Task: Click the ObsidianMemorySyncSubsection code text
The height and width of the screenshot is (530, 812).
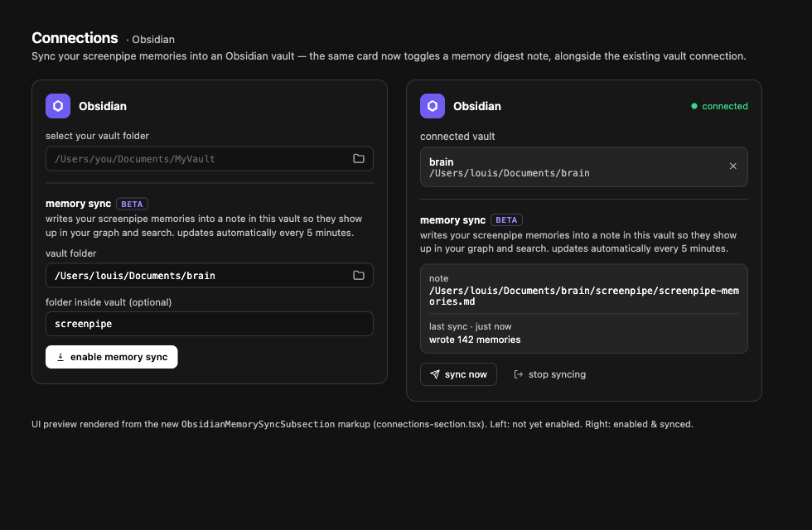Action: (x=258, y=424)
